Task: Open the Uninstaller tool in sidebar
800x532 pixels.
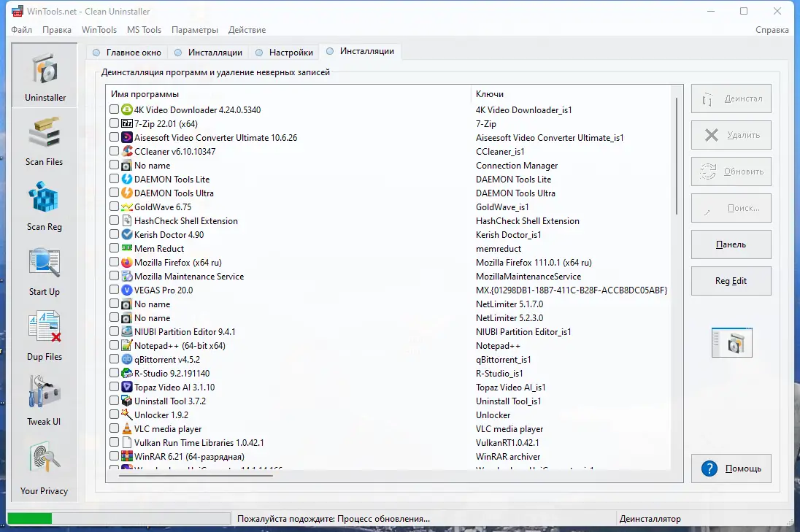Action: coord(45,75)
